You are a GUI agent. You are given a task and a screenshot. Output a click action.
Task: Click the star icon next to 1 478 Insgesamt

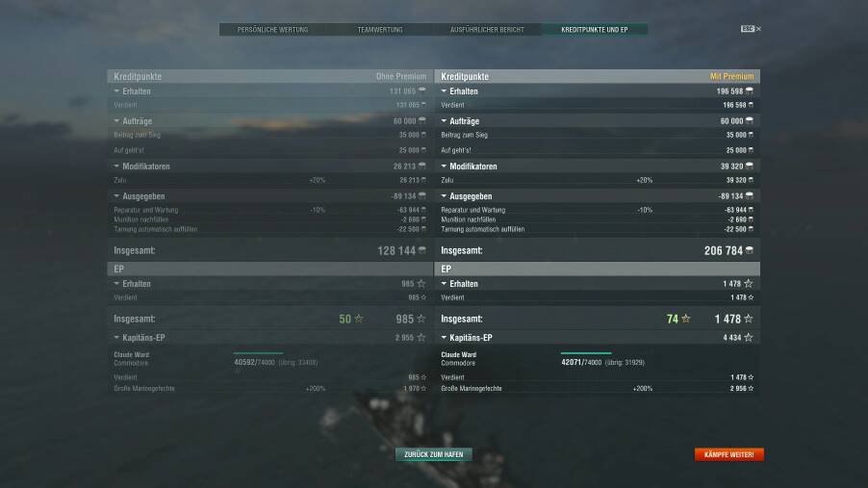[x=749, y=319]
